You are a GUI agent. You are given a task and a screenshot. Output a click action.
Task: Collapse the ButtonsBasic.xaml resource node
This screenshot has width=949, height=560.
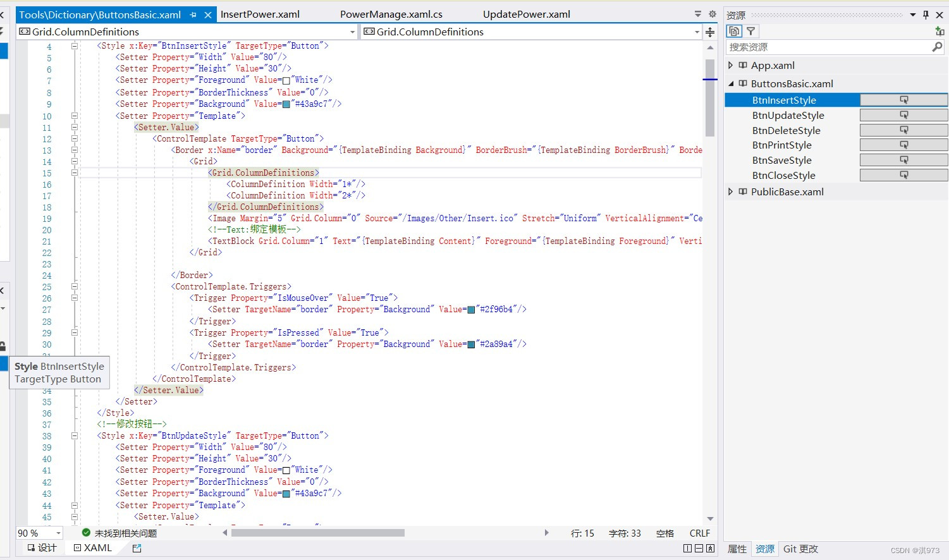tap(731, 83)
